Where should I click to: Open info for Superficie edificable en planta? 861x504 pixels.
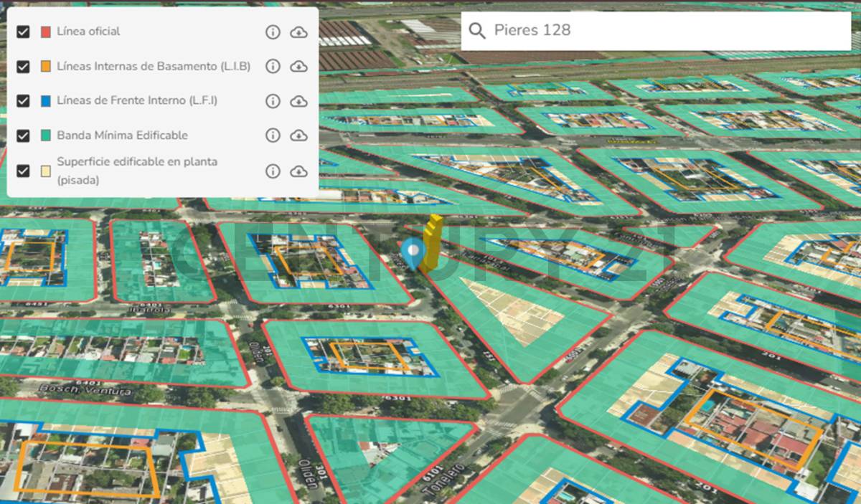tap(273, 171)
